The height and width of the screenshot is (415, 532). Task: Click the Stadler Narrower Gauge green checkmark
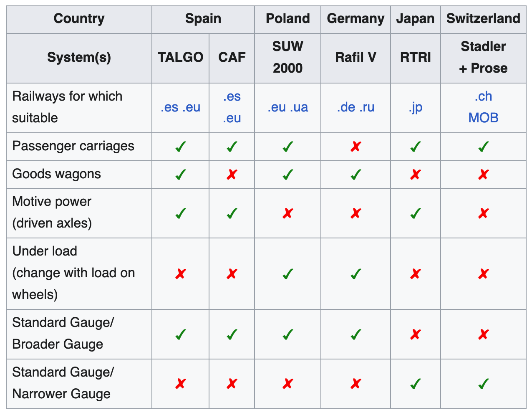(483, 384)
